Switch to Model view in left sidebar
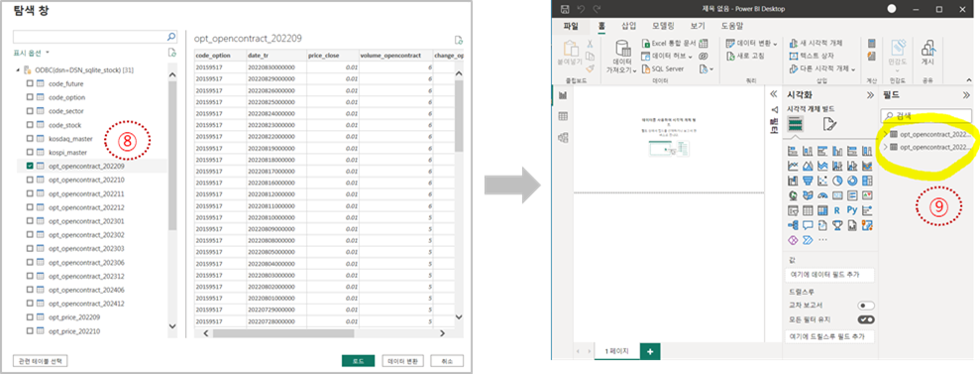The width and height of the screenshot is (980, 374). (x=563, y=137)
